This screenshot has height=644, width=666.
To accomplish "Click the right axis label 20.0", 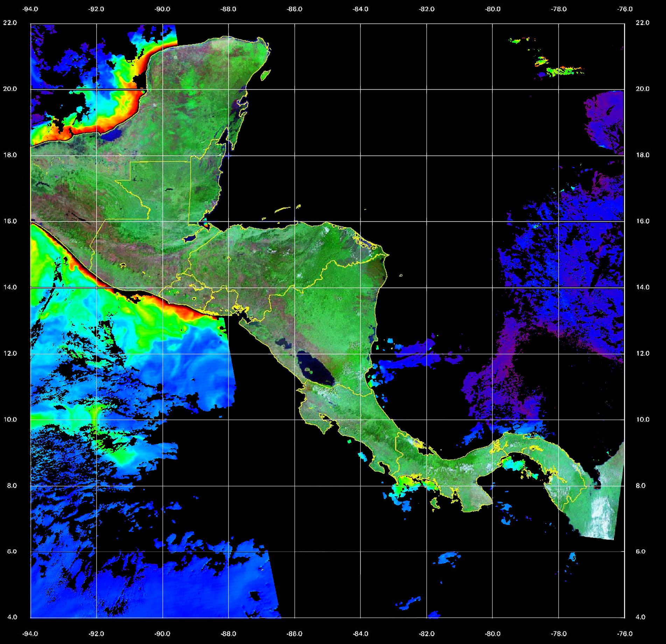I will coord(642,89).
